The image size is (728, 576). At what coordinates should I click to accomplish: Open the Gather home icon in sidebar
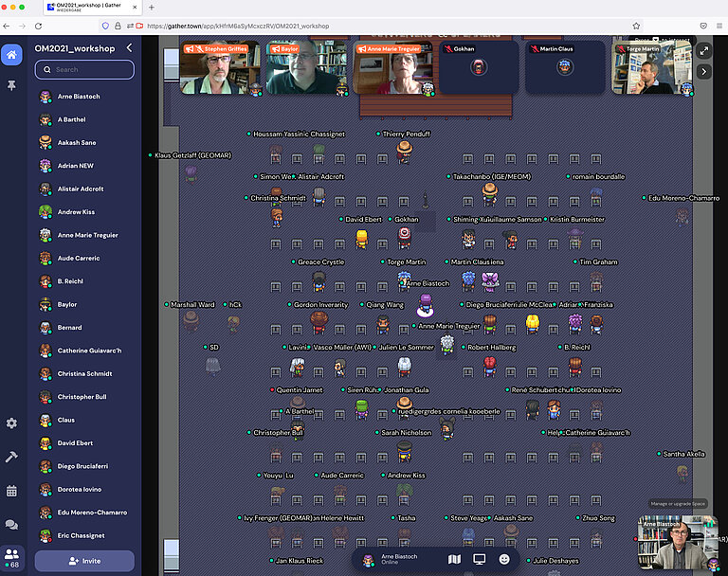pos(11,55)
